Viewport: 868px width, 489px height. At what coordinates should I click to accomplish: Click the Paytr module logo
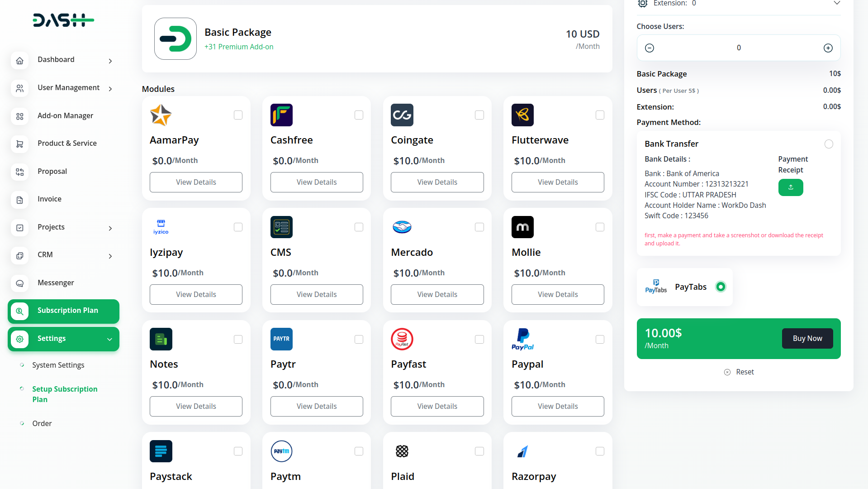[281, 339]
